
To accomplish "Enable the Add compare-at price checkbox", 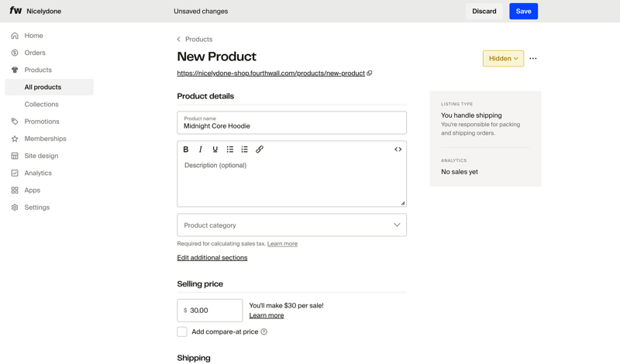I will (182, 332).
